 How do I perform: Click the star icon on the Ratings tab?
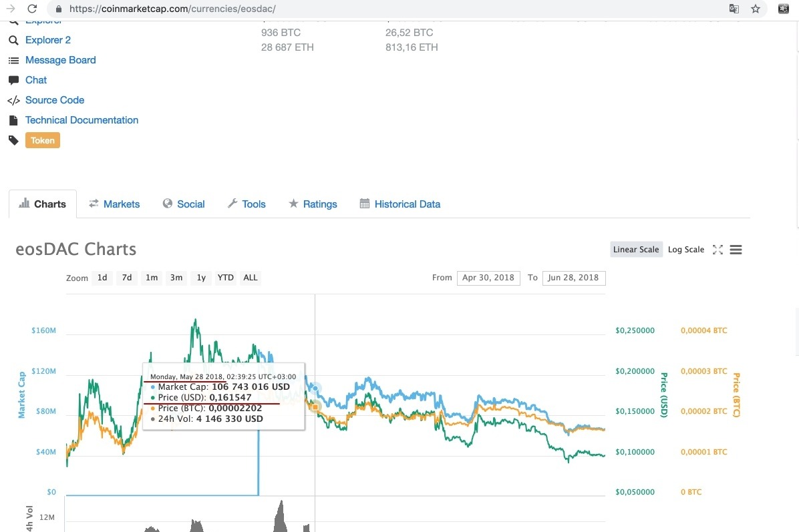[x=293, y=204]
